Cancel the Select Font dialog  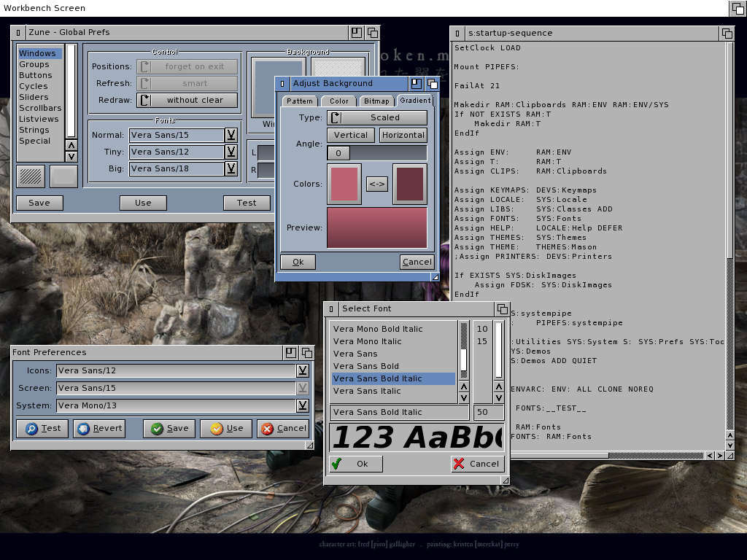coord(476,464)
